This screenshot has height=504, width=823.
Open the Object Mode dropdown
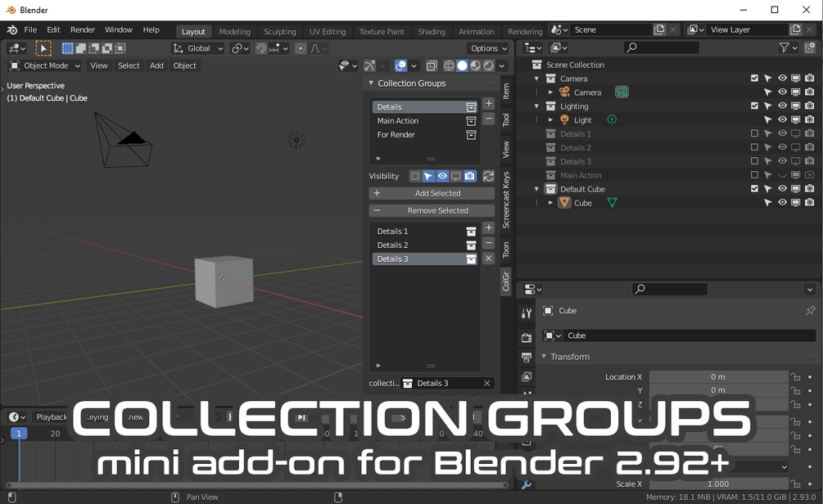(x=43, y=65)
